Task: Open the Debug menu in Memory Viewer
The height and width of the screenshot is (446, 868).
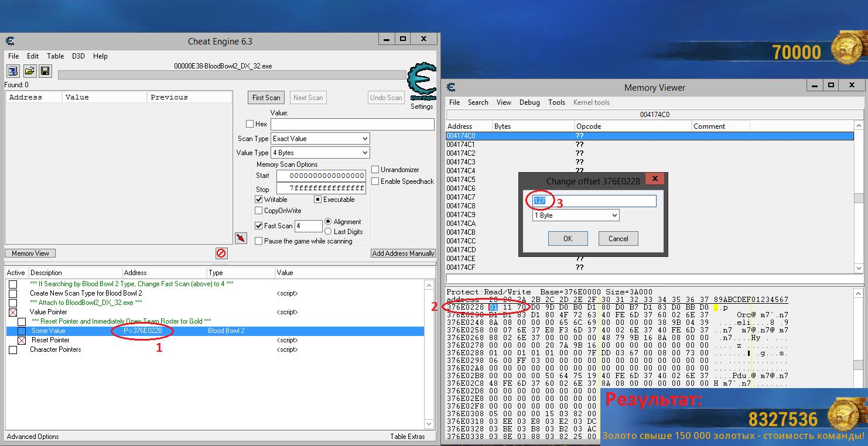Action: 529,102
